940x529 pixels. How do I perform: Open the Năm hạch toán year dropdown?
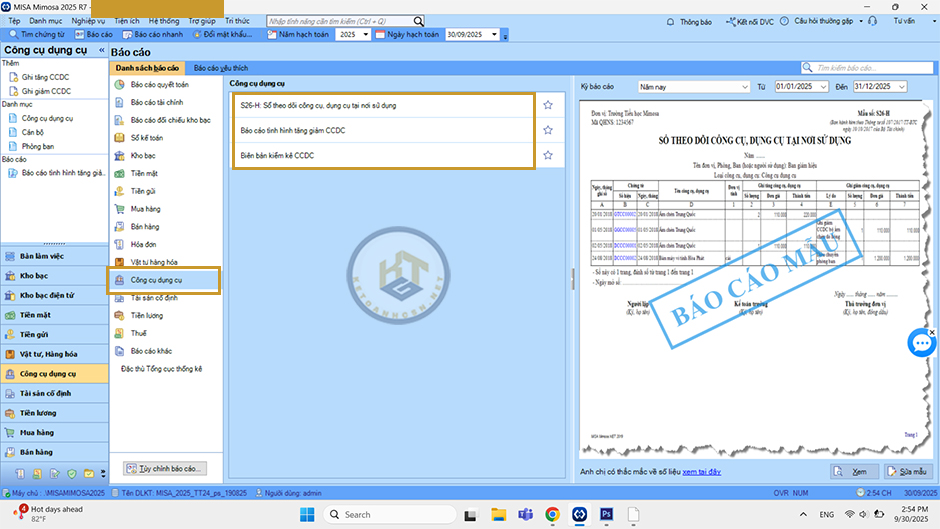[x=365, y=34]
